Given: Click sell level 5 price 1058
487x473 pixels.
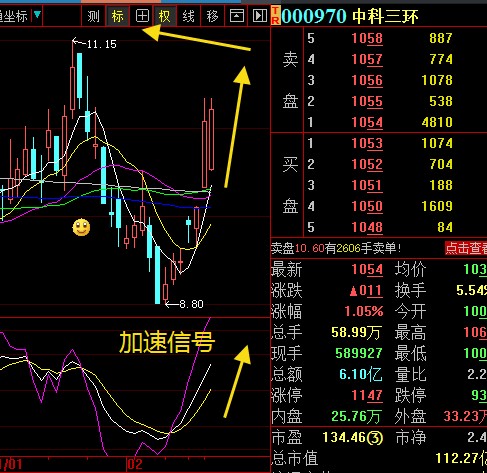Looking at the screenshot, I should pos(367,38).
